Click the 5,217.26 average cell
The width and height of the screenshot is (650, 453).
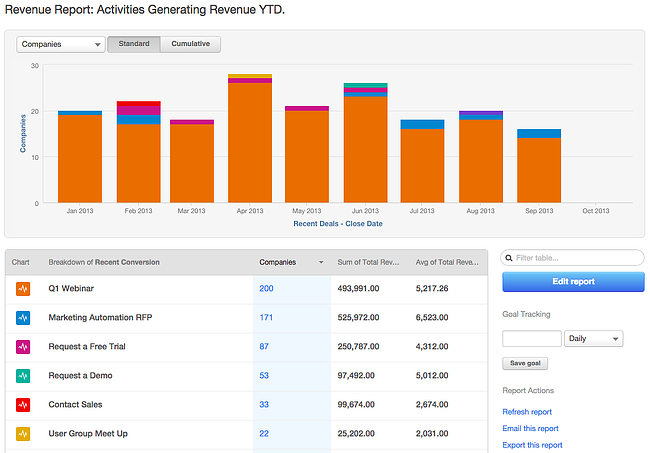tap(432, 288)
